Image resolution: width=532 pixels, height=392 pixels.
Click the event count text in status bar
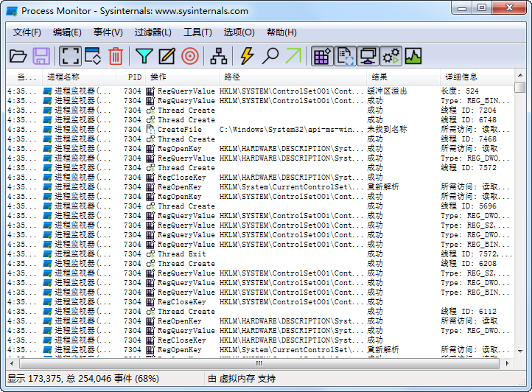point(83,379)
